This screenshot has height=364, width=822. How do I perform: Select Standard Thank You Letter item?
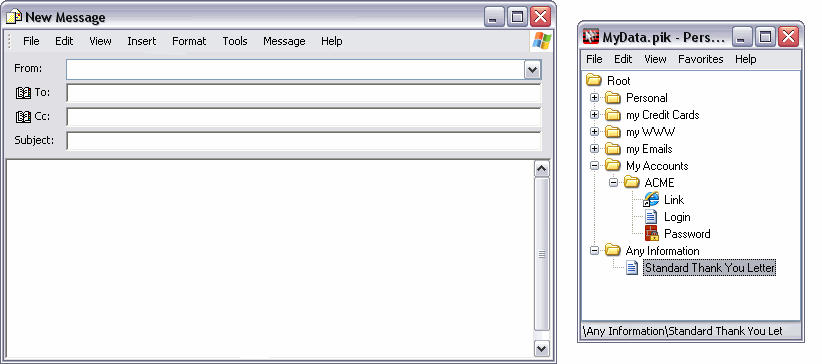coord(709,267)
